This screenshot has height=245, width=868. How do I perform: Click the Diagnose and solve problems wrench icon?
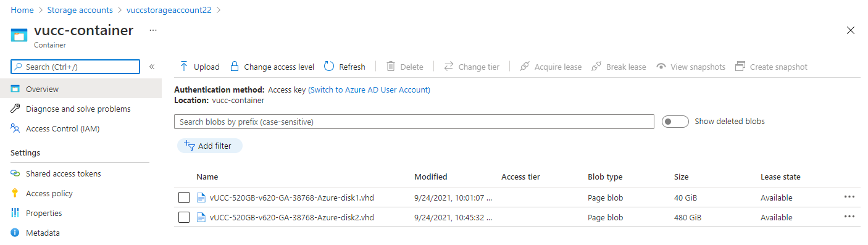[15, 109]
